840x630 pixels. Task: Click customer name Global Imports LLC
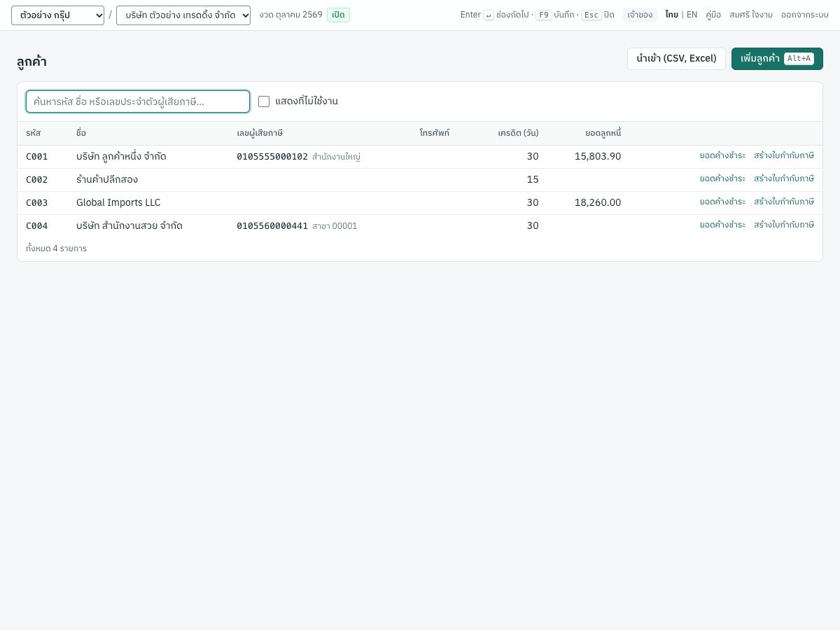coord(118,202)
